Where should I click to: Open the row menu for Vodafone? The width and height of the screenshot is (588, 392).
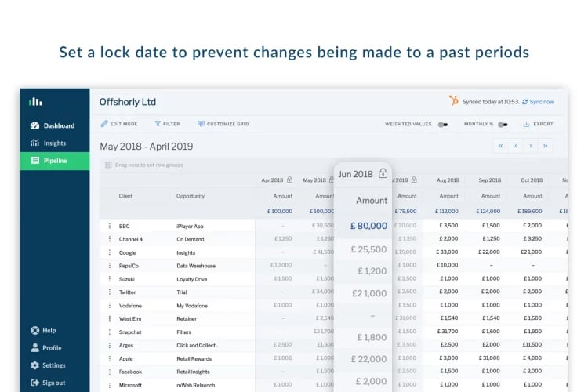pyautogui.click(x=110, y=305)
